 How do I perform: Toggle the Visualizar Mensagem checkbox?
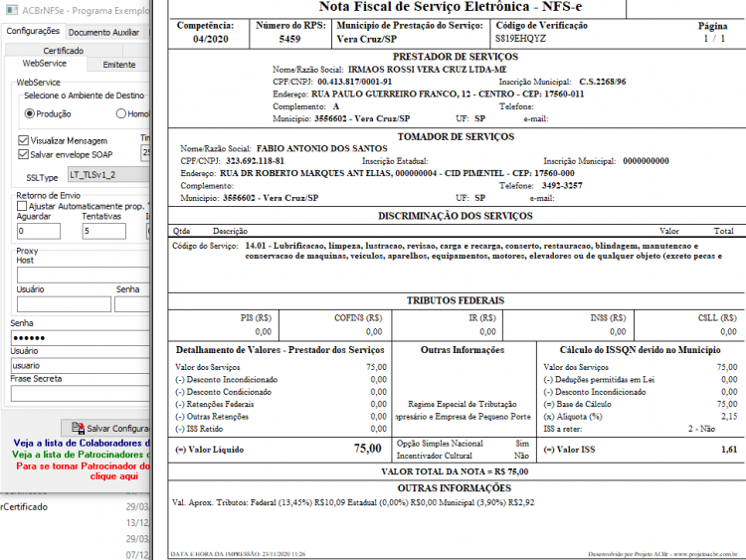[23, 140]
